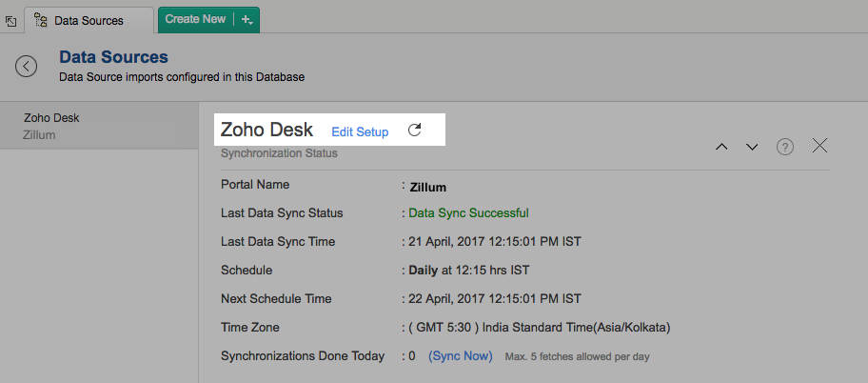Screen dimensions: 868x383
Task: Click the Data Sources tab icon
Action: (x=41, y=20)
